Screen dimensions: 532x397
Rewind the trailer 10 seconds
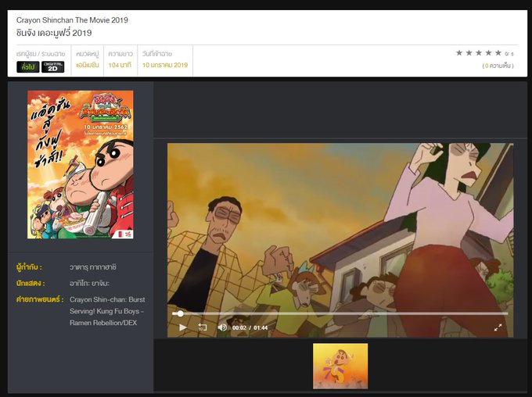tap(203, 327)
